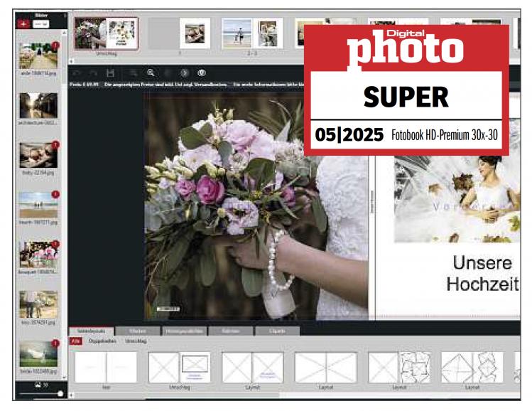532x411 pixels.
Task: Click the red warning badge on bouquet thumbnail
Action: click(55, 244)
